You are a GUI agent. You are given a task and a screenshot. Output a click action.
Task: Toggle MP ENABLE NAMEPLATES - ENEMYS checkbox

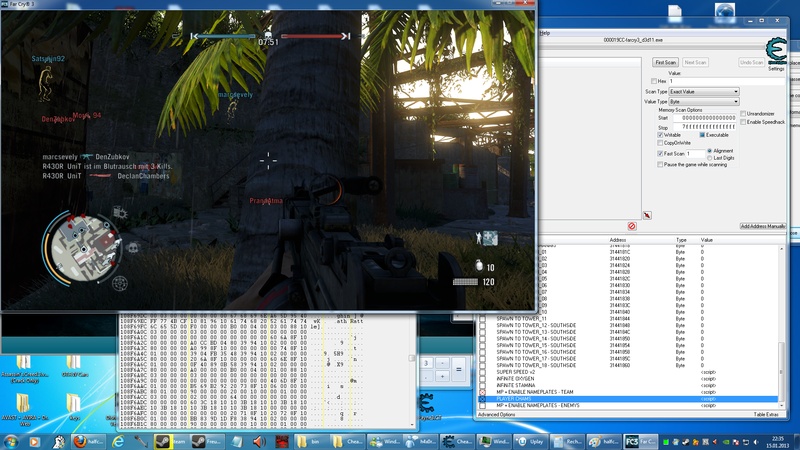[x=482, y=406]
